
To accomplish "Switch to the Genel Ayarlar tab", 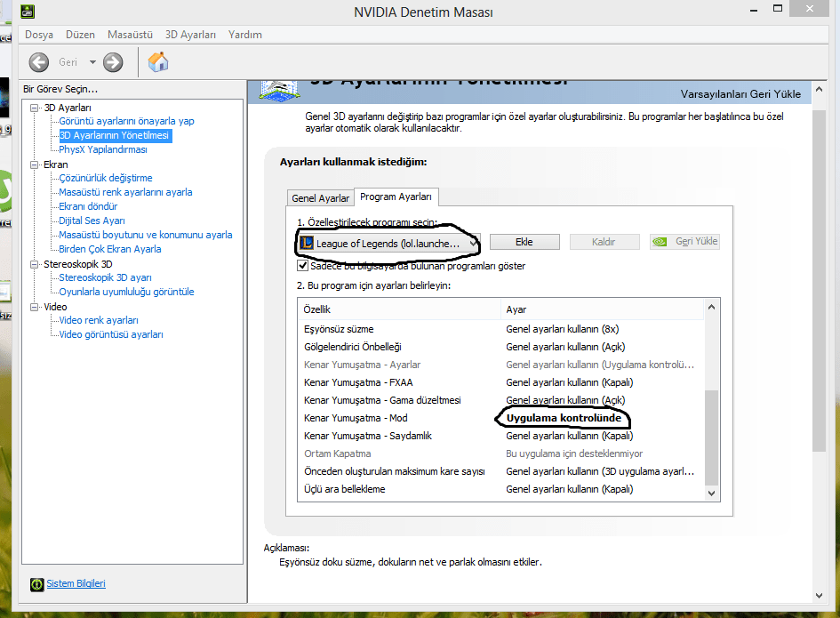I will [x=320, y=197].
